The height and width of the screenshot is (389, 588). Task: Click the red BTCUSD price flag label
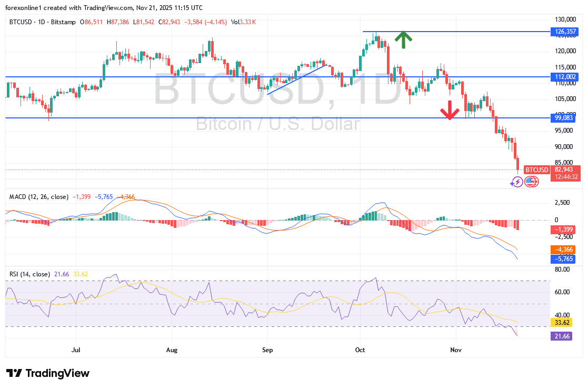(x=536, y=169)
